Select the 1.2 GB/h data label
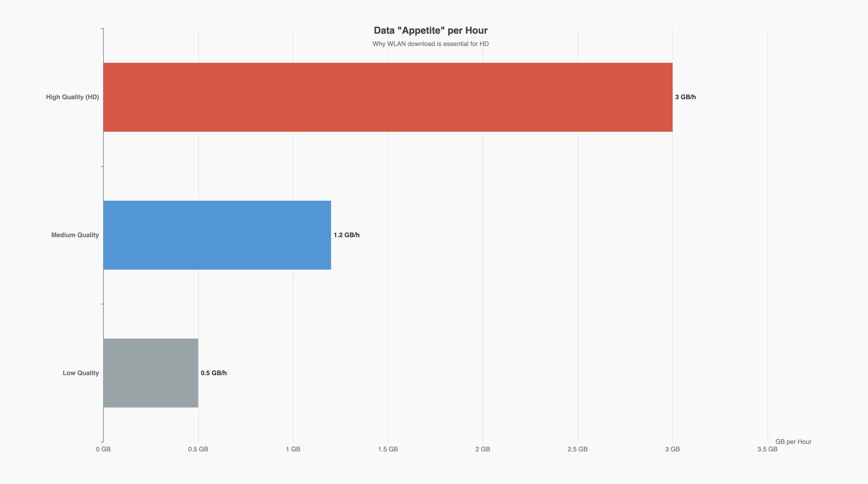The image size is (868, 484). [346, 235]
